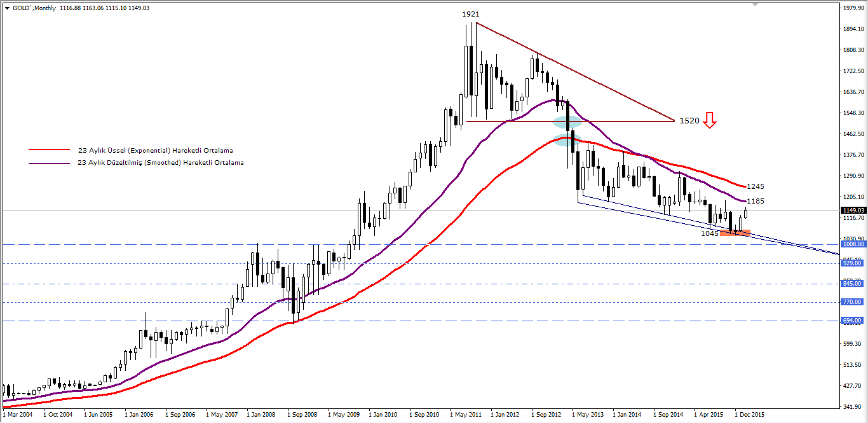868x423 pixels.
Task: Select the 1921 peak text label
Action: coord(470,14)
